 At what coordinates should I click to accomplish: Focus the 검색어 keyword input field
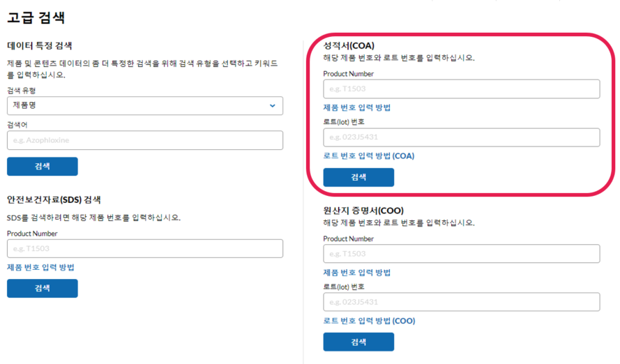[144, 140]
